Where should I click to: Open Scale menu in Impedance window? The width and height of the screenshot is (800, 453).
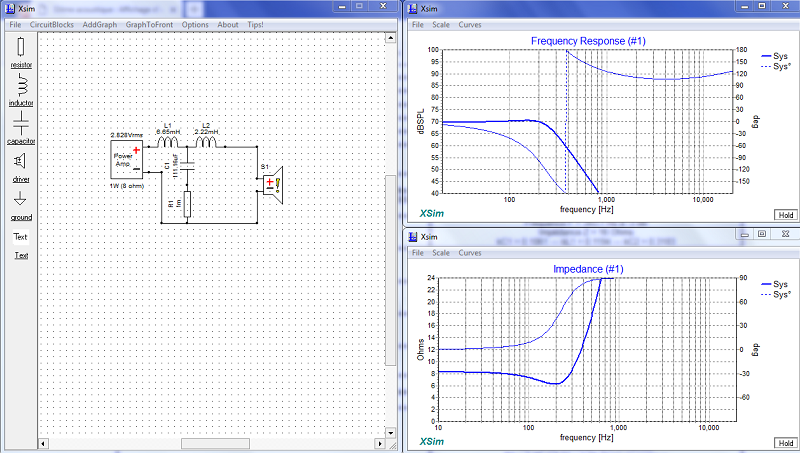441,253
